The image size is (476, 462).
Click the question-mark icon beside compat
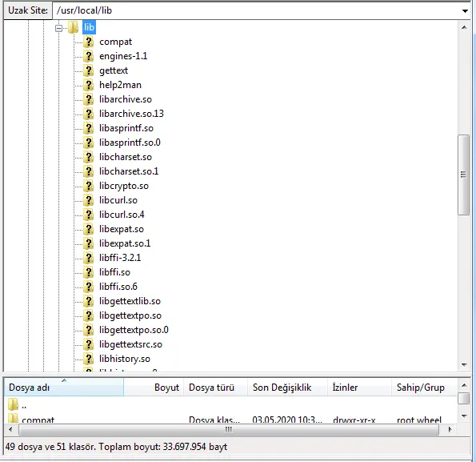point(88,42)
